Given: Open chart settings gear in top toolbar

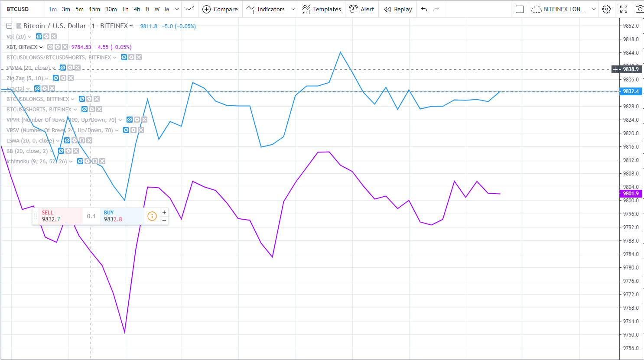Looking at the screenshot, I should pos(607,9).
